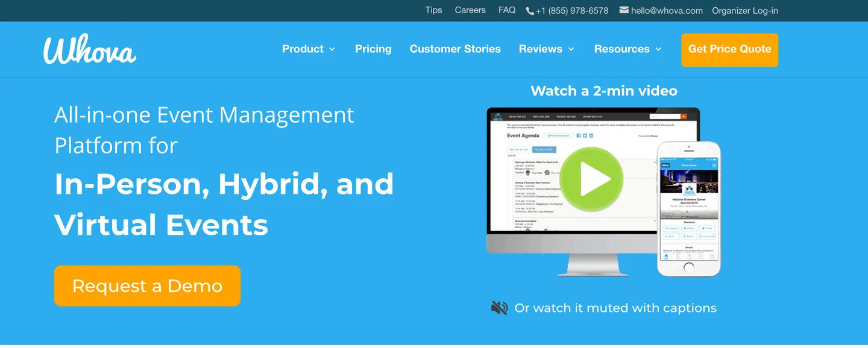Go to the FAQ page
This screenshot has width=868, height=348.
507,10
